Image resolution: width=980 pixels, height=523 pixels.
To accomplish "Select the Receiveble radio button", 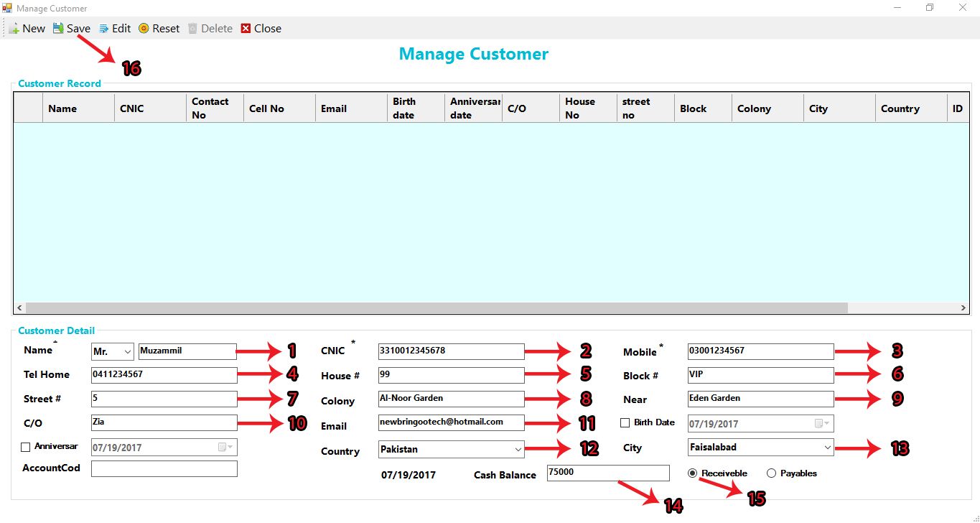I will pyautogui.click(x=692, y=473).
